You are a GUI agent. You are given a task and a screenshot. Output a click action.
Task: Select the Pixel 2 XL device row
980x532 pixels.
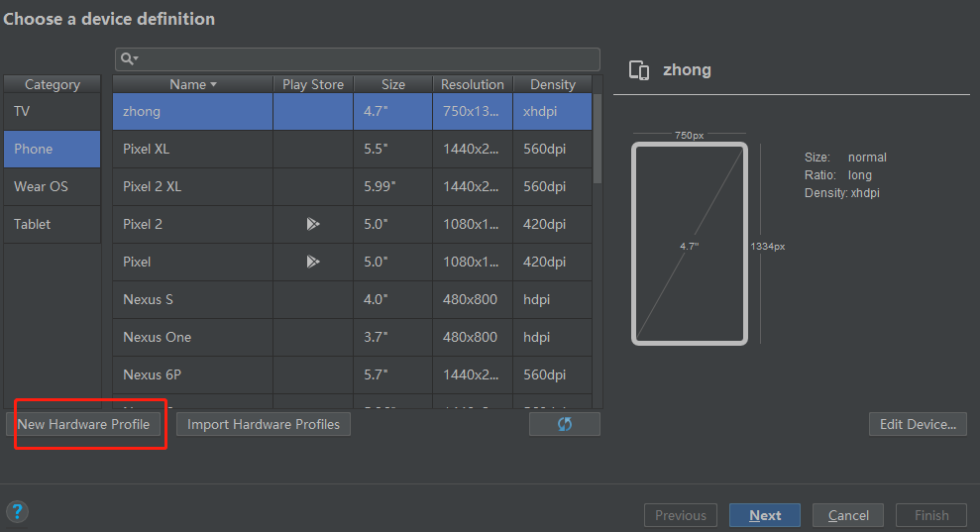[353, 186]
